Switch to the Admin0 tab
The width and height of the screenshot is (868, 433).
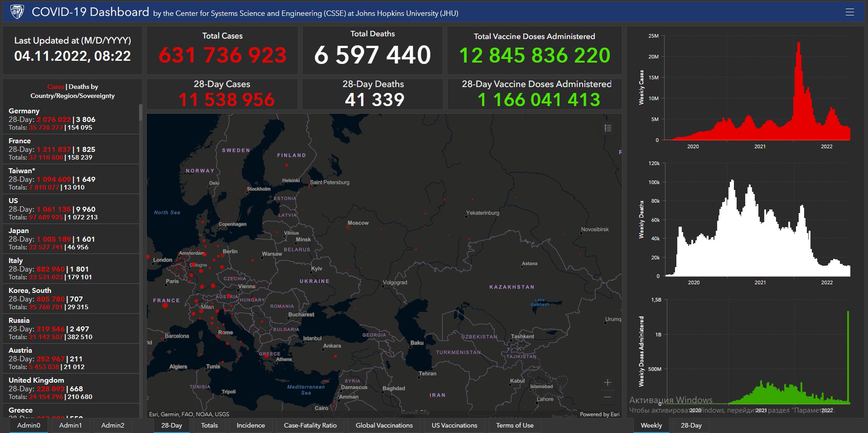29,425
